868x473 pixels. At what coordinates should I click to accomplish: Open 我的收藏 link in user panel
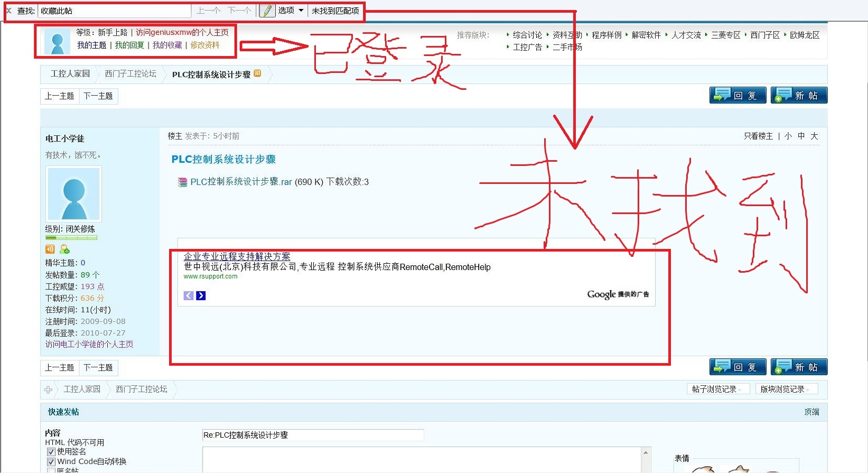point(167,45)
